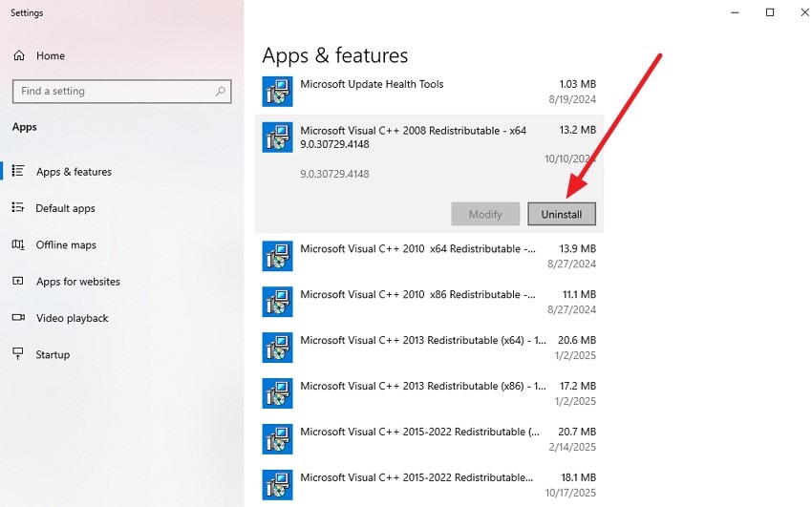
Task: Click the Offline maps icon
Action: click(18, 244)
